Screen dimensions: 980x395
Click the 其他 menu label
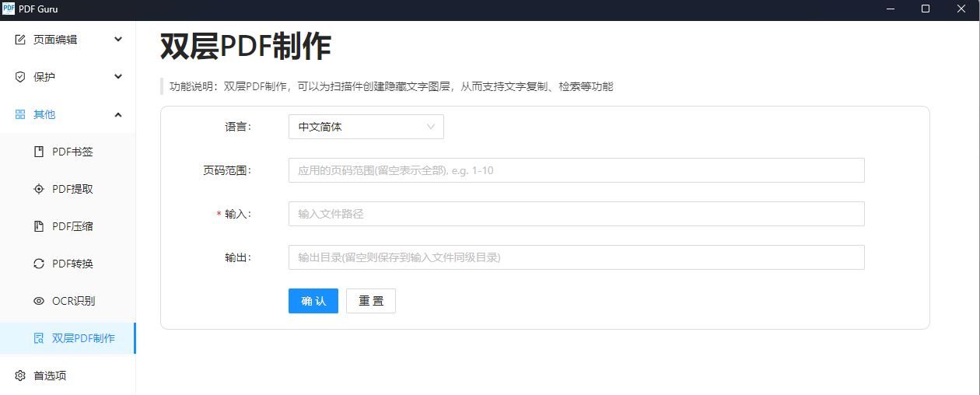pos(44,114)
